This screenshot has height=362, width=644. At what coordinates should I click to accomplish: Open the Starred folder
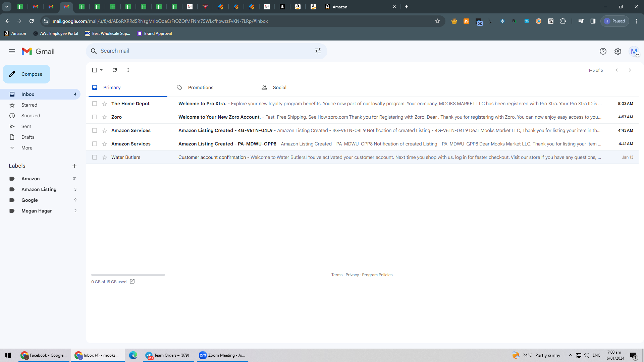pos(40,105)
